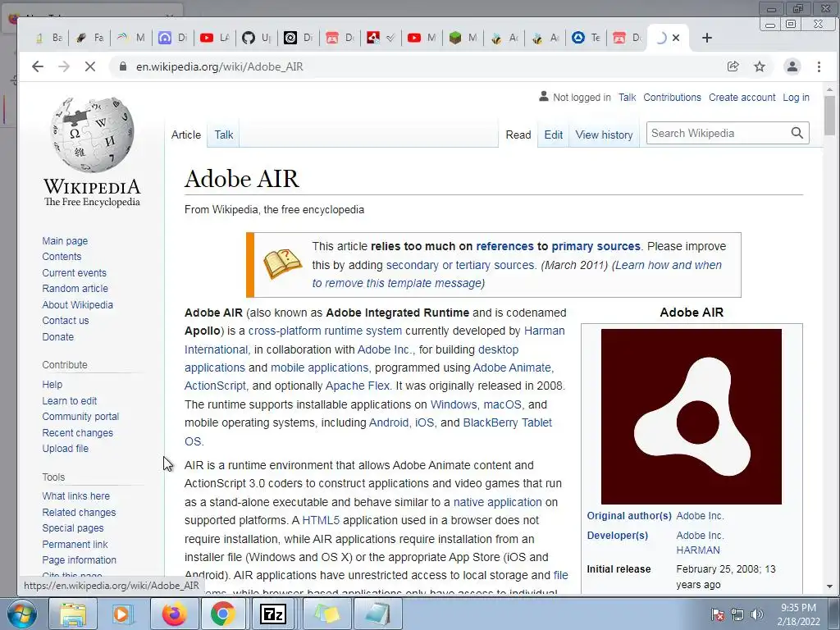Open Recent changes
The height and width of the screenshot is (630, 840).
coord(77,433)
